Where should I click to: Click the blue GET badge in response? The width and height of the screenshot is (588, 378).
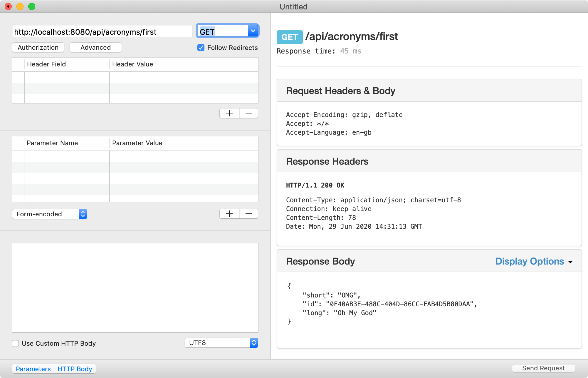click(290, 37)
